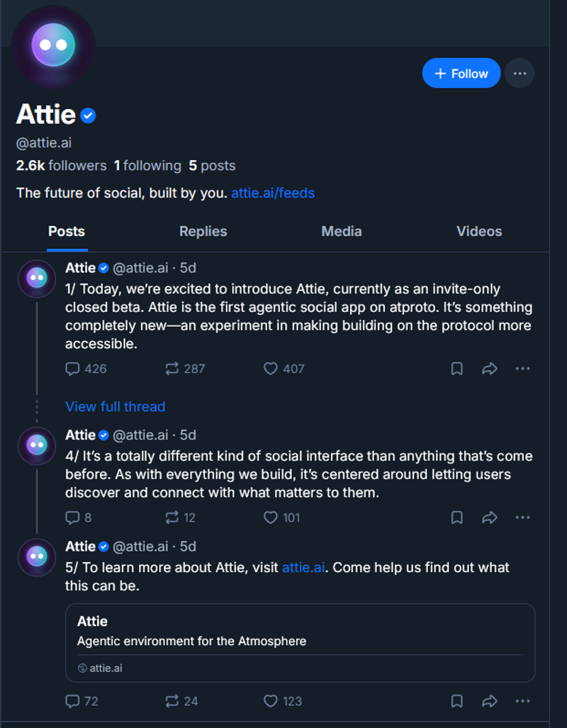The image size is (567, 728).
Task: Click the share icon on post 4
Action: (x=489, y=517)
